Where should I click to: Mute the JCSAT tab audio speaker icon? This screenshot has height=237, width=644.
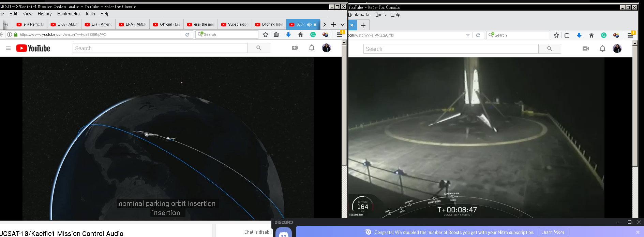[309, 25]
